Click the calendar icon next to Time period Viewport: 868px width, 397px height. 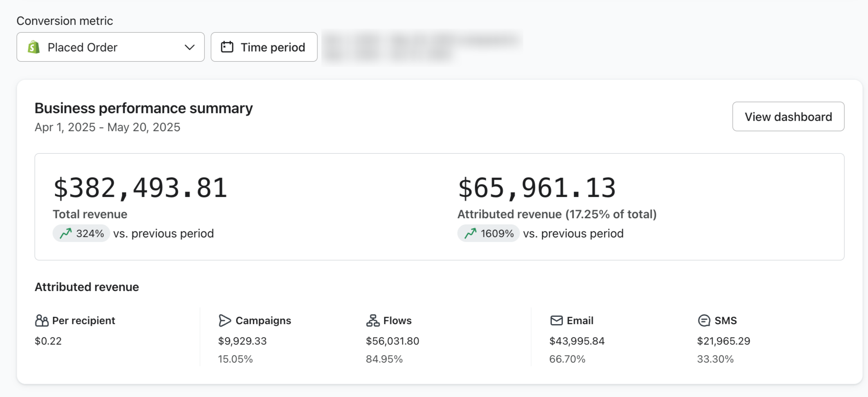(228, 47)
